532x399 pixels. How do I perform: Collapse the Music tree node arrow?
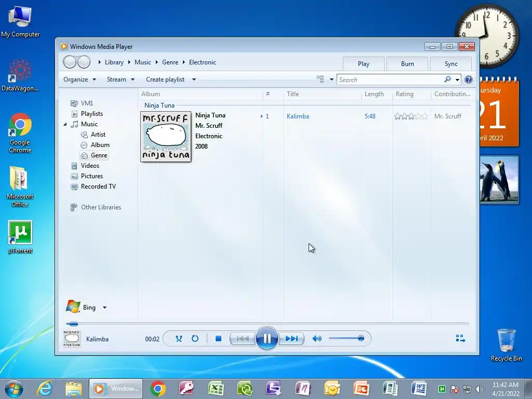click(x=65, y=125)
